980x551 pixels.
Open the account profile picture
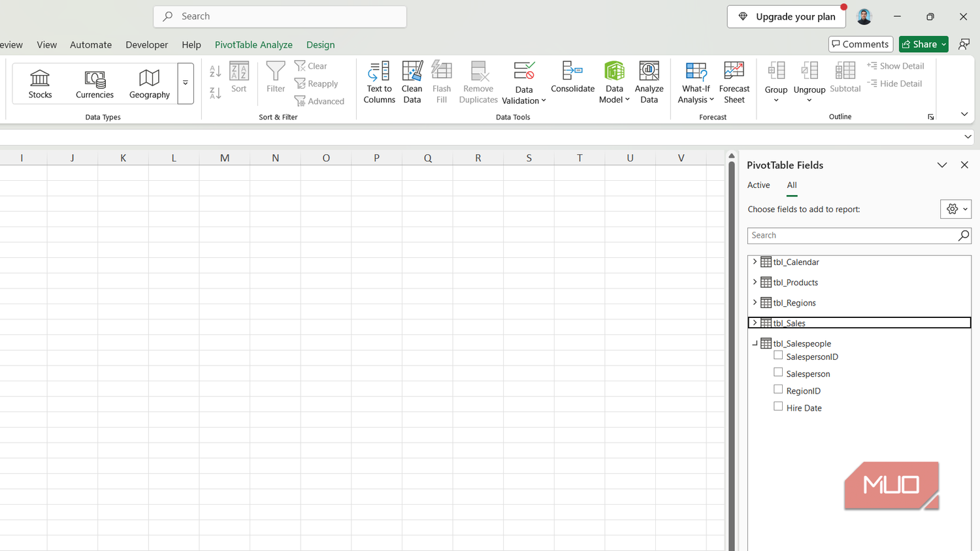point(864,16)
